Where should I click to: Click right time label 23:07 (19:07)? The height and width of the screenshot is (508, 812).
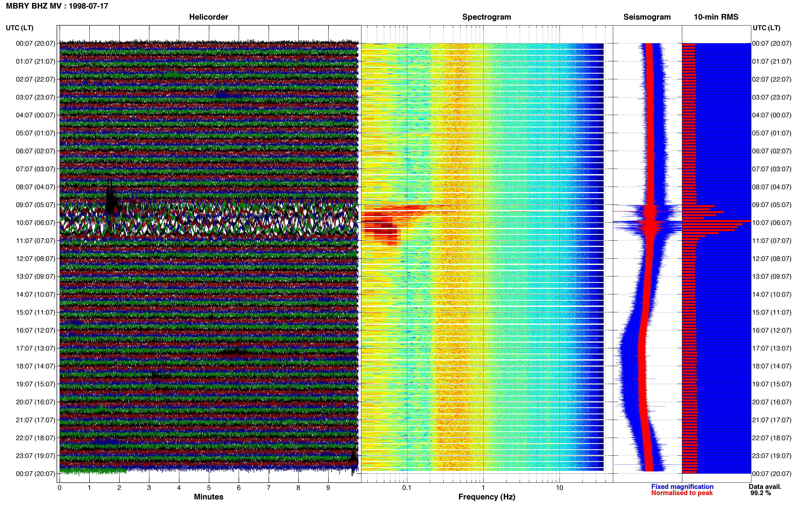click(x=772, y=456)
